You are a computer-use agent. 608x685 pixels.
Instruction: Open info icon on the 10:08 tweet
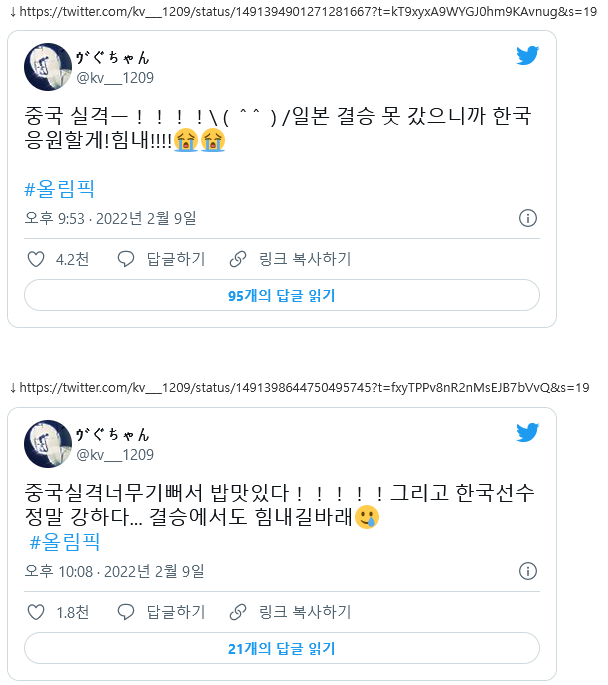[528, 571]
